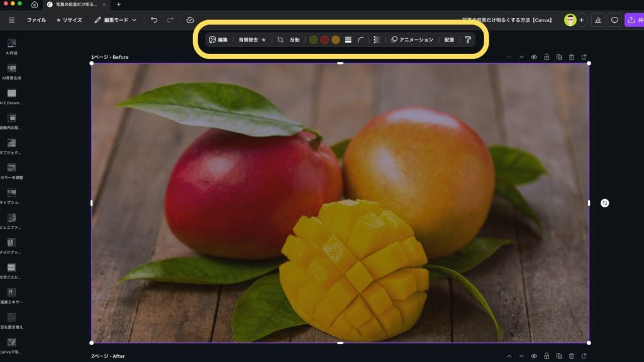The height and width of the screenshot is (362, 644).
Task: Open the comments speech bubble icon
Action: tap(614, 20)
